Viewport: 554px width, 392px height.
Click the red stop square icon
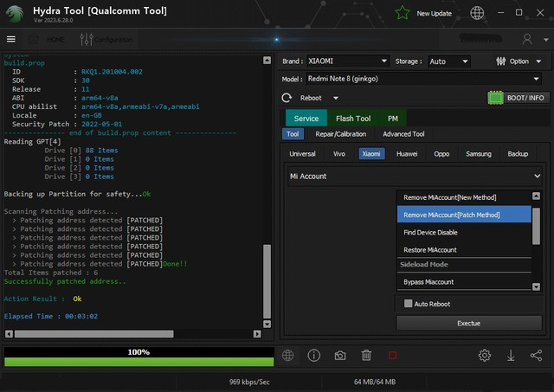pyautogui.click(x=392, y=356)
